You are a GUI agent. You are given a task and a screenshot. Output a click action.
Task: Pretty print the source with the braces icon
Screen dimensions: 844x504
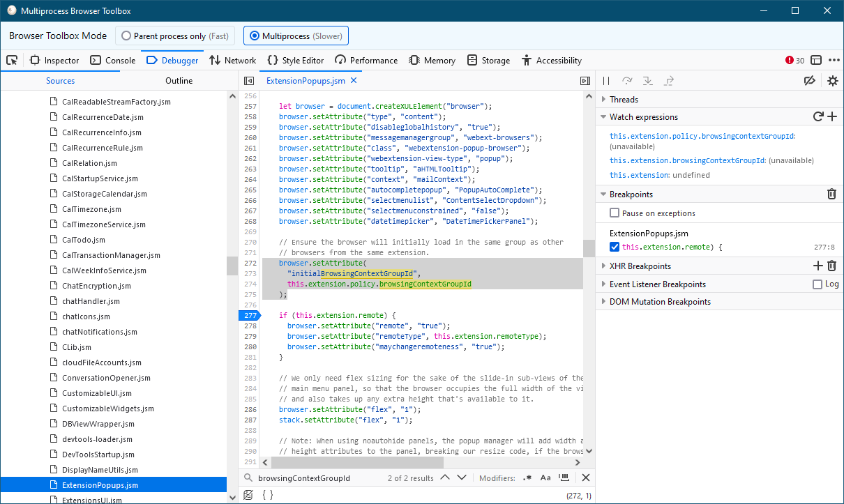point(268,495)
